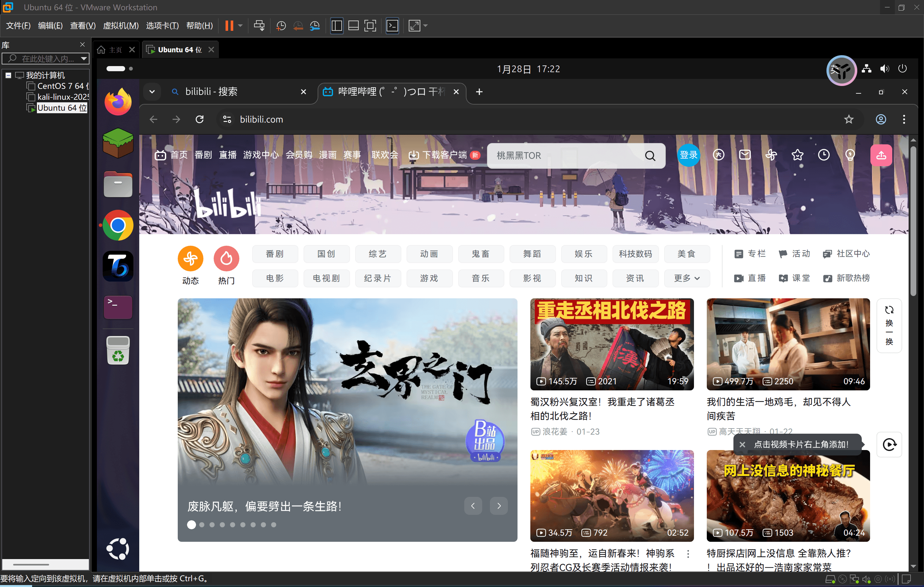Collapse the 我的计算机 tree node
The height and width of the screenshot is (587, 924).
[x=8, y=75]
